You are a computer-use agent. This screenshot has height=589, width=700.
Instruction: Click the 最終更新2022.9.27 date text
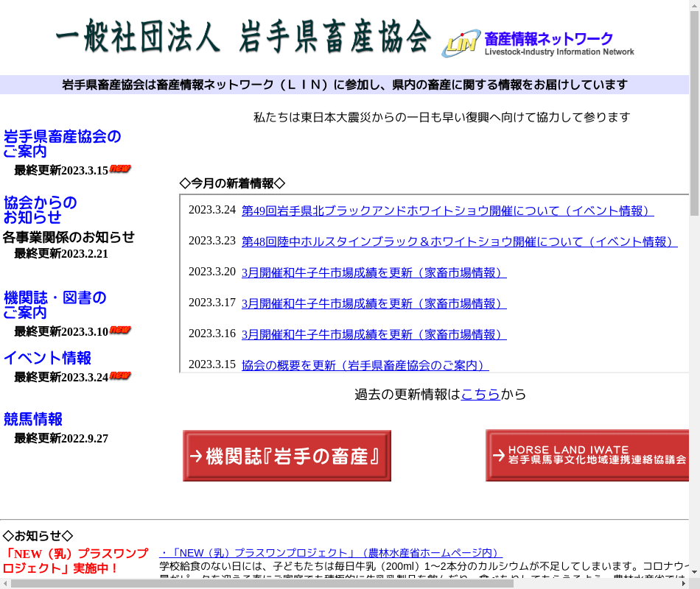coord(61,438)
